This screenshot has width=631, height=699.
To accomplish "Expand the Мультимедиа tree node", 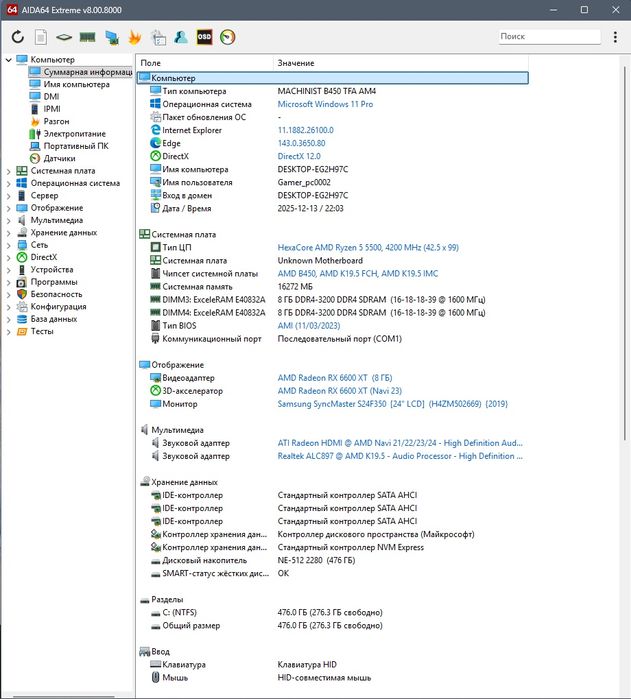I will pos(8,220).
